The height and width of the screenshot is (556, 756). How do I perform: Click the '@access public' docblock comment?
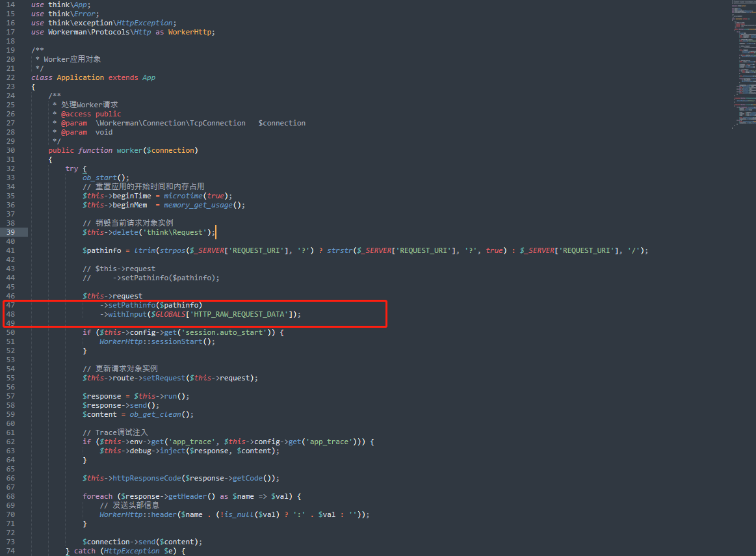[x=90, y=114]
